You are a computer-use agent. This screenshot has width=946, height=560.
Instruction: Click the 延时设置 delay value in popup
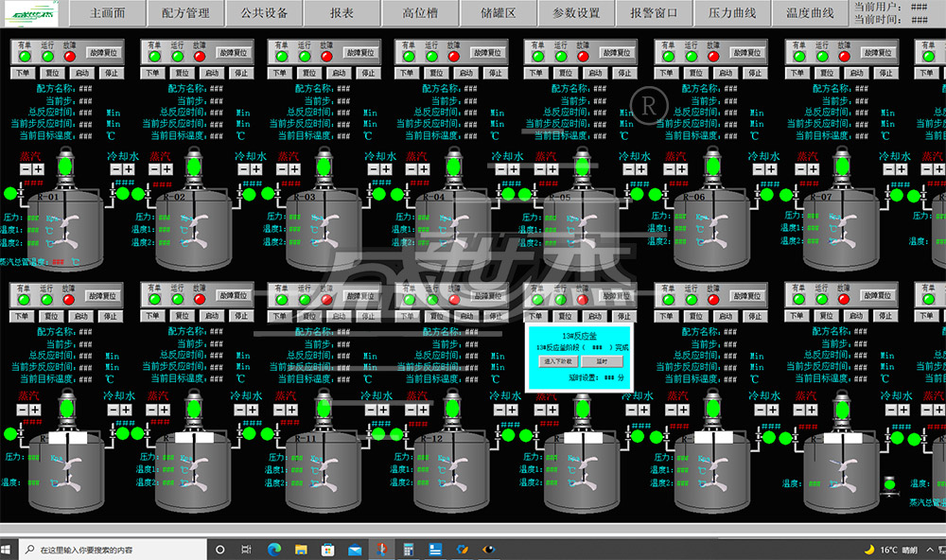point(608,376)
